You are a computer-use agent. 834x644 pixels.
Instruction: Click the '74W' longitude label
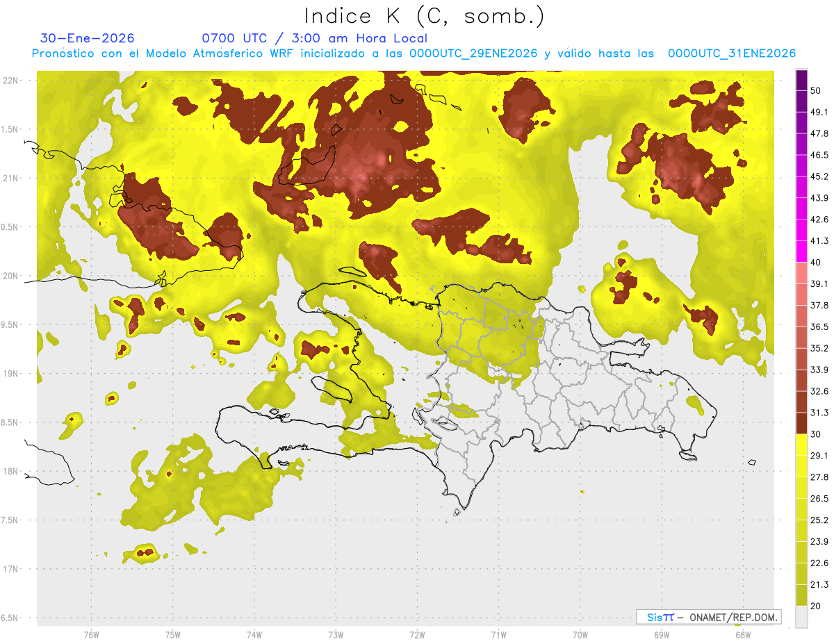(254, 634)
